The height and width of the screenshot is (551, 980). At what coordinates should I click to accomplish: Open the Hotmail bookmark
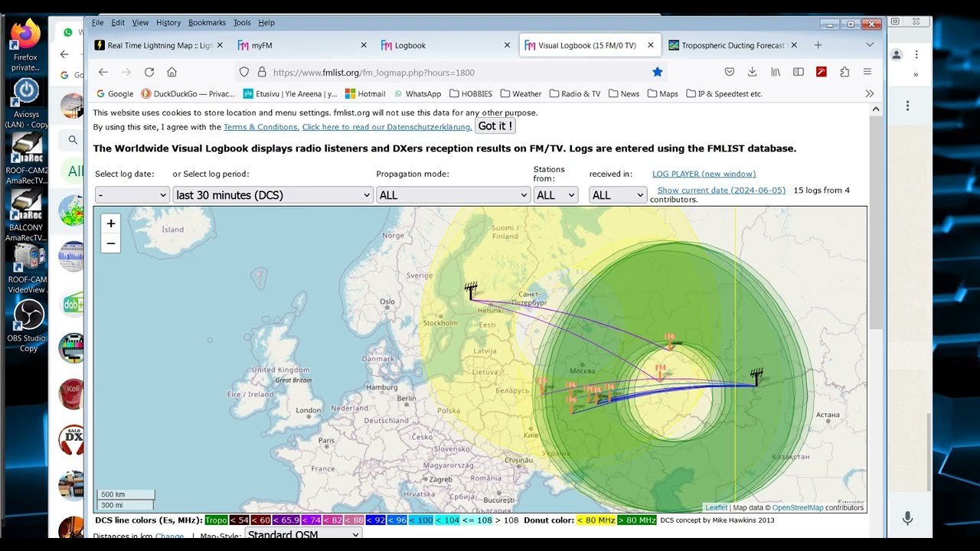click(x=365, y=93)
